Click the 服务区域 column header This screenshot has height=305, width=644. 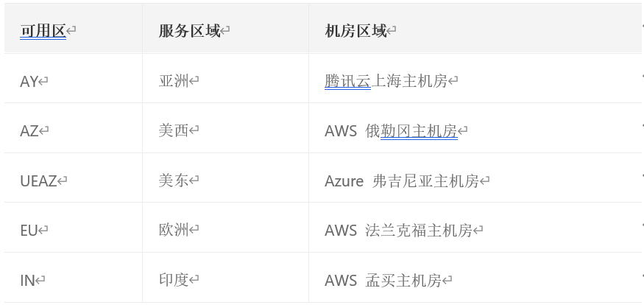click(190, 31)
